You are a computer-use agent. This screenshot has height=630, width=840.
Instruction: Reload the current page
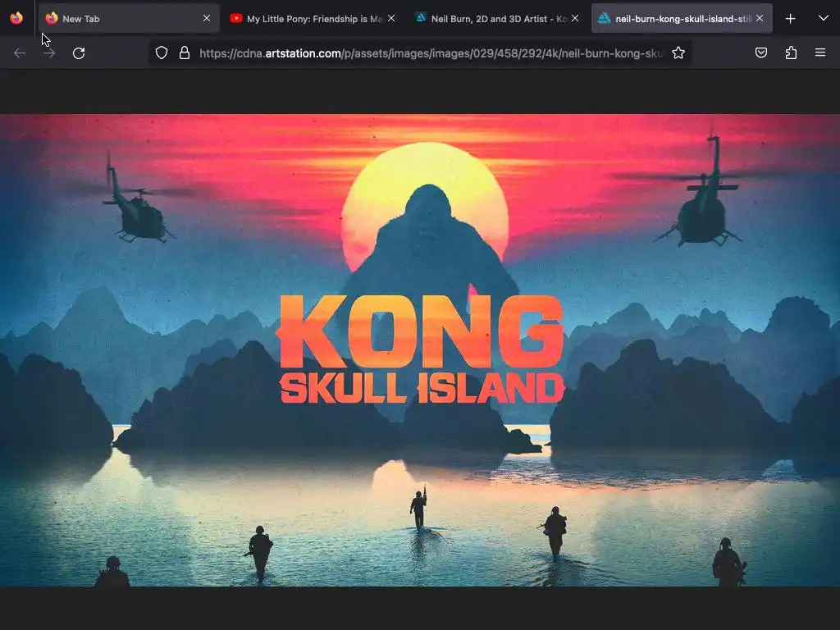79,53
